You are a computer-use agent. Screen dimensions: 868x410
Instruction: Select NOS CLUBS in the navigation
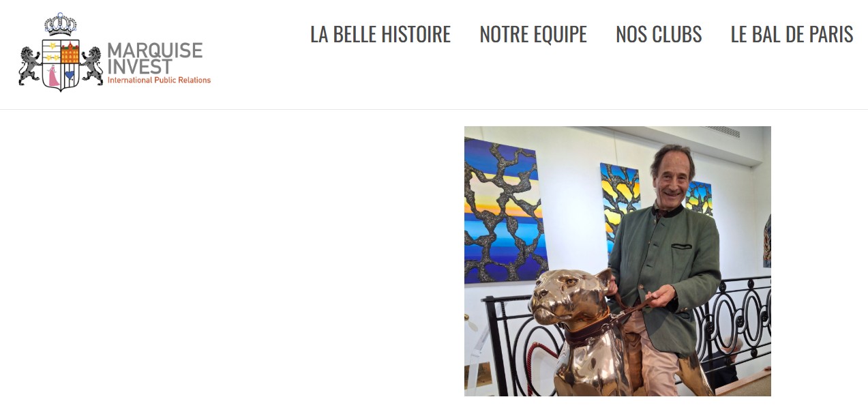tap(659, 34)
